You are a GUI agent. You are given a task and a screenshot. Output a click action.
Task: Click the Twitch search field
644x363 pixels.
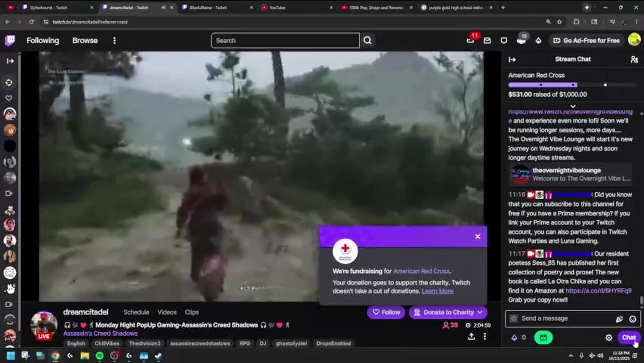pyautogui.click(x=285, y=40)
